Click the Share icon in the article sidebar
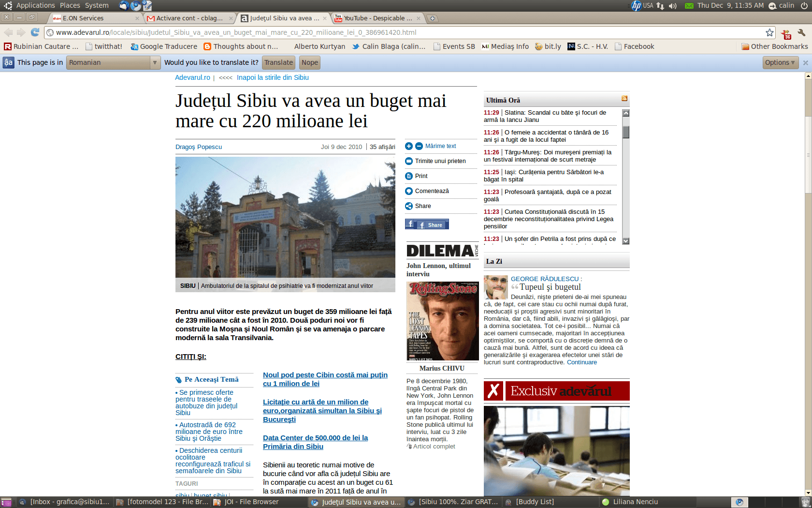 click(x=409, y=206)
